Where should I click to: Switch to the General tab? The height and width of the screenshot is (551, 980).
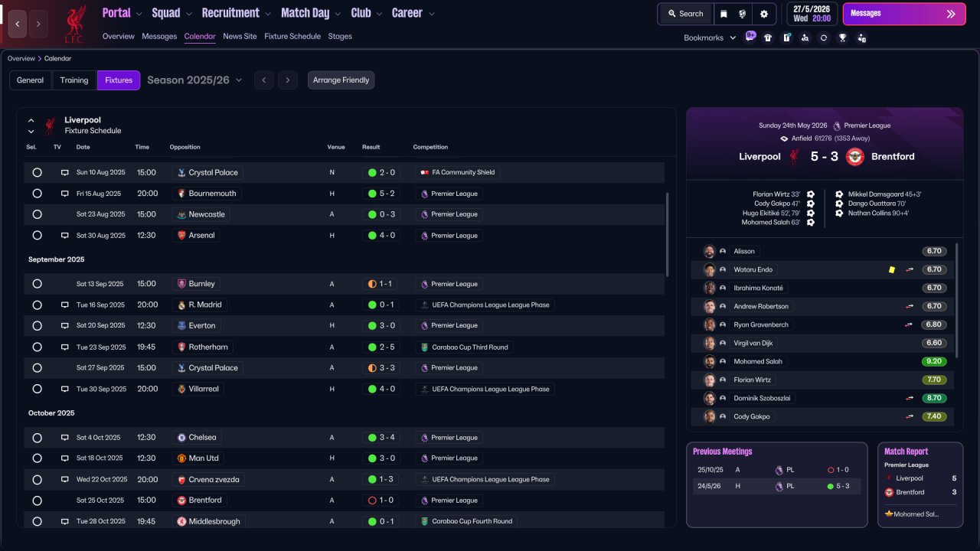click(x=31, y=80)
